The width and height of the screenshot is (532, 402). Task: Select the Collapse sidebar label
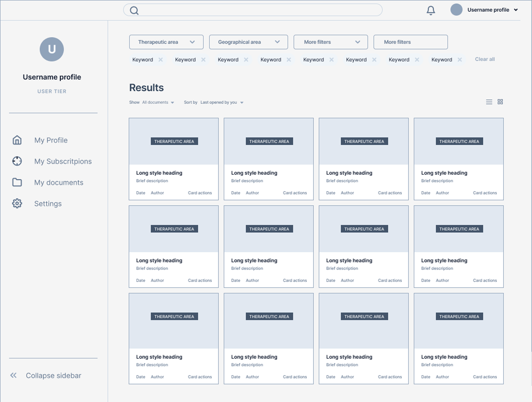(x=53, y=376)
